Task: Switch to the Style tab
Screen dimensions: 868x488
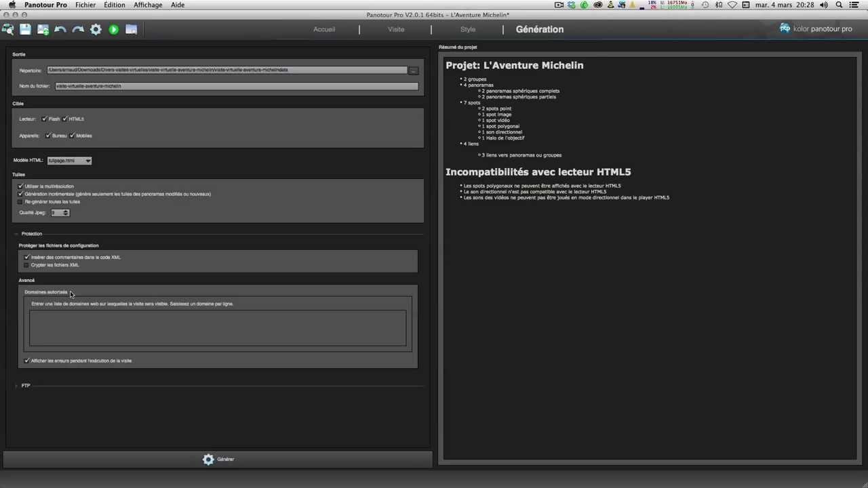Action: [468, 29]
